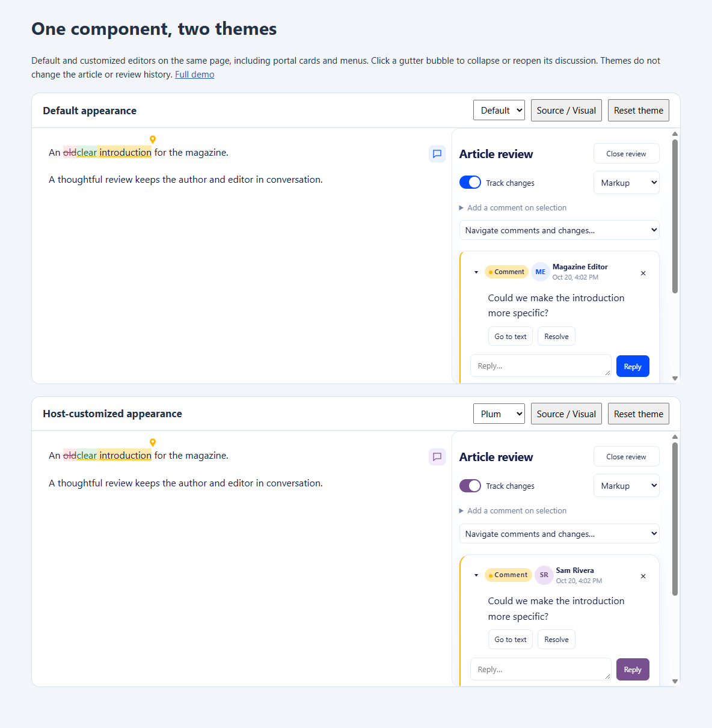The width and height of the screenshot is (712, 728).
Task: Click the ME avatar on the comment
Action: 541,272
